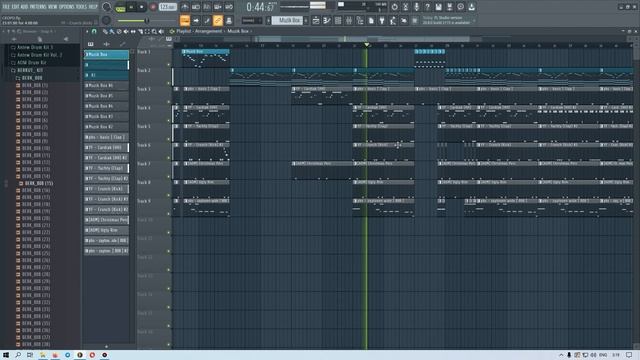Open the Muzik Box pattern selector

pyautogui.click(x=288, y=20)
